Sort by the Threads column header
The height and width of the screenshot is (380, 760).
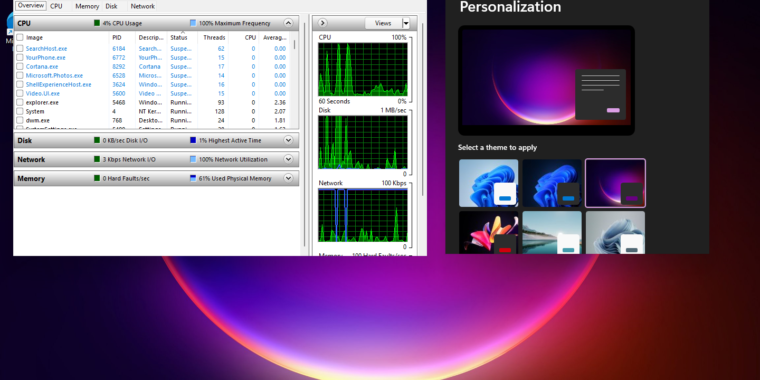tap(214, 37)
